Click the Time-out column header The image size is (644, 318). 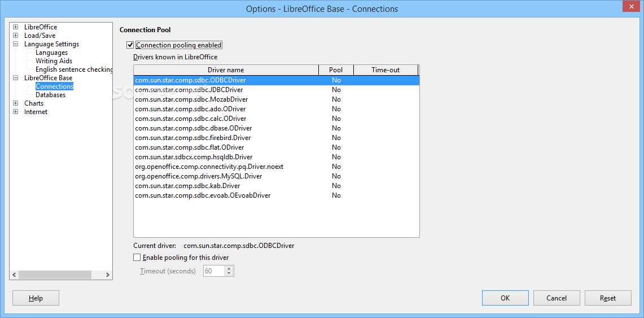(385, 70)
